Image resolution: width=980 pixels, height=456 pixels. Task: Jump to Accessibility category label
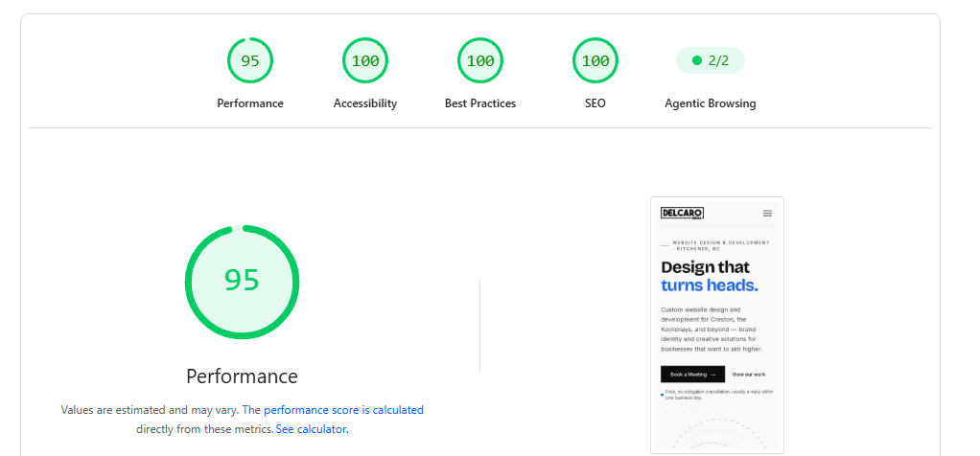tap(365, 103)
